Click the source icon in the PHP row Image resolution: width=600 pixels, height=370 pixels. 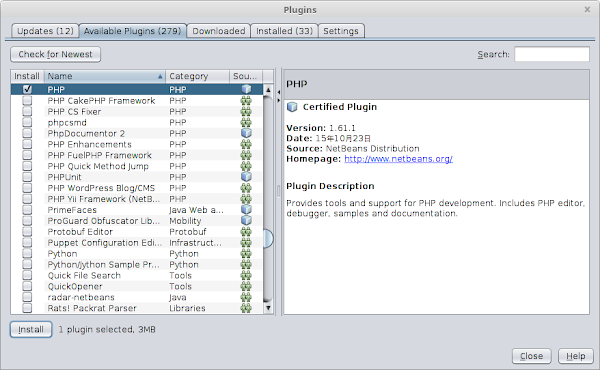click(246, 89)
